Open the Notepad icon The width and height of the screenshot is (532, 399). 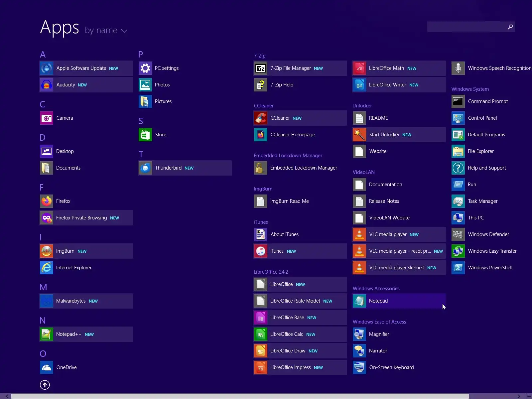[x=359, y=301]
